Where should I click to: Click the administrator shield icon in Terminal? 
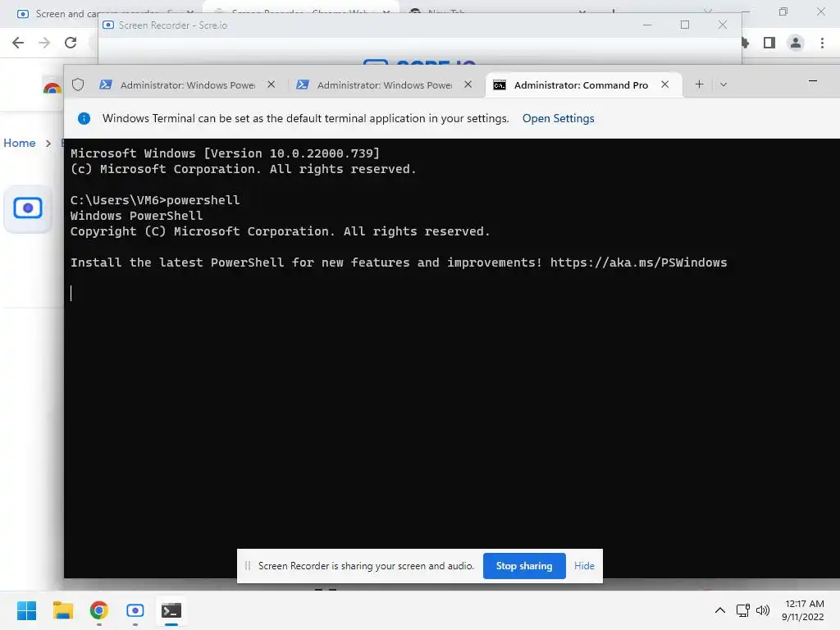click(x=78, y=84)
